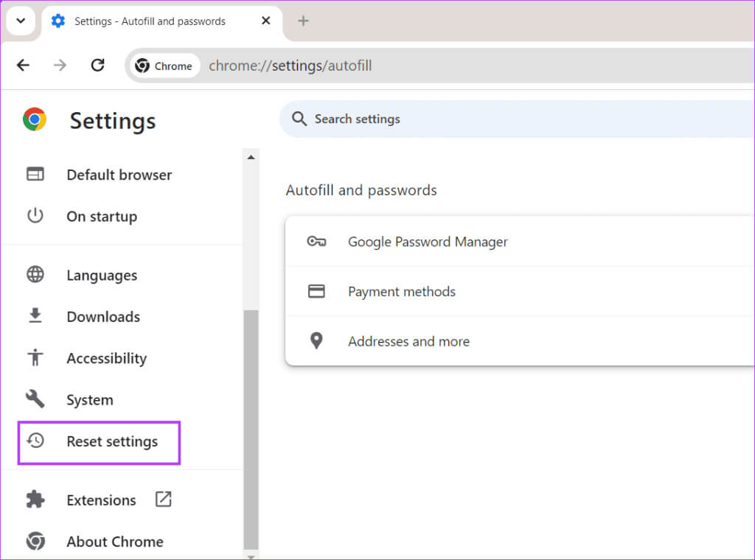Viewport: 755px width, 560px height.
Task: Click the System wrench icon
Action: pyautogui.click(x=35, y=399)
